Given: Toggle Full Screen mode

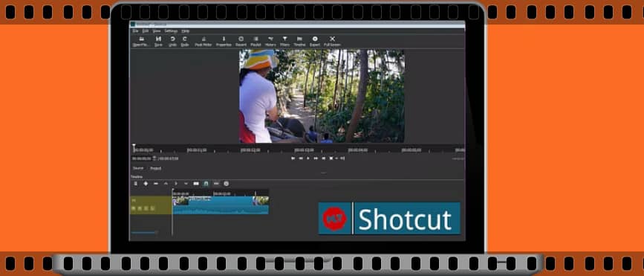Looking at the screenshot, I should click(x=332, y=41).
